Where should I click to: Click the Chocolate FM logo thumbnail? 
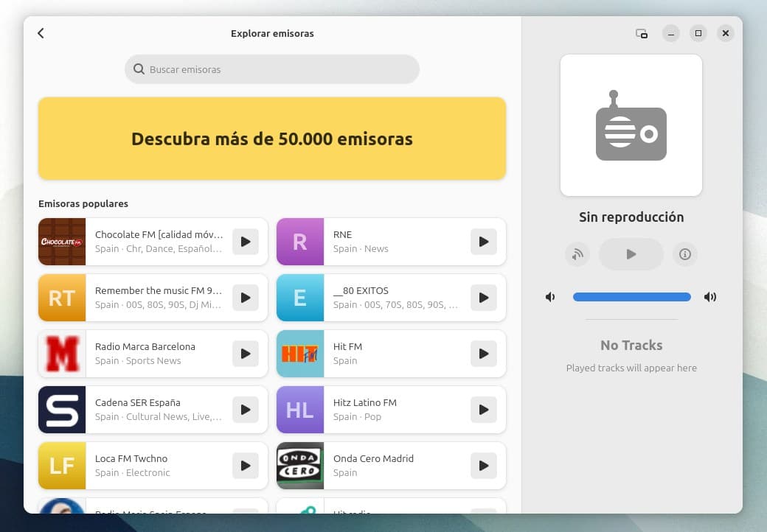pos(62,242)
